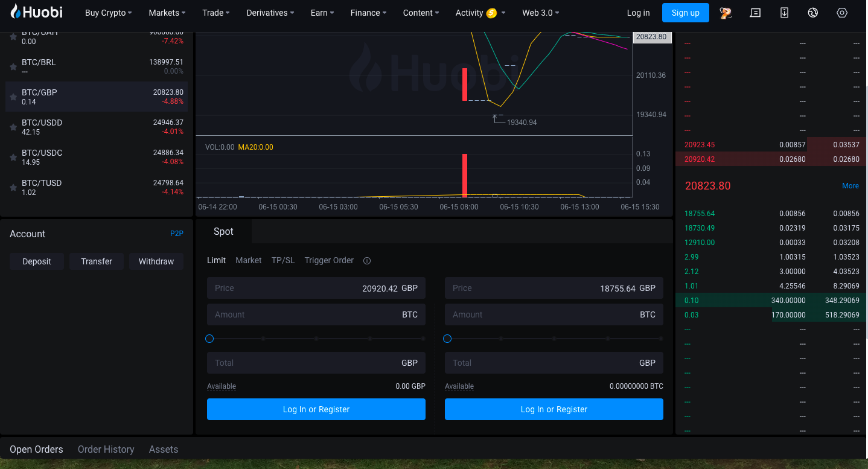The width and height of the screenshot is (868, 469).
Task: Open the P2P link in Account panel
Action: (x=177, y=234)
